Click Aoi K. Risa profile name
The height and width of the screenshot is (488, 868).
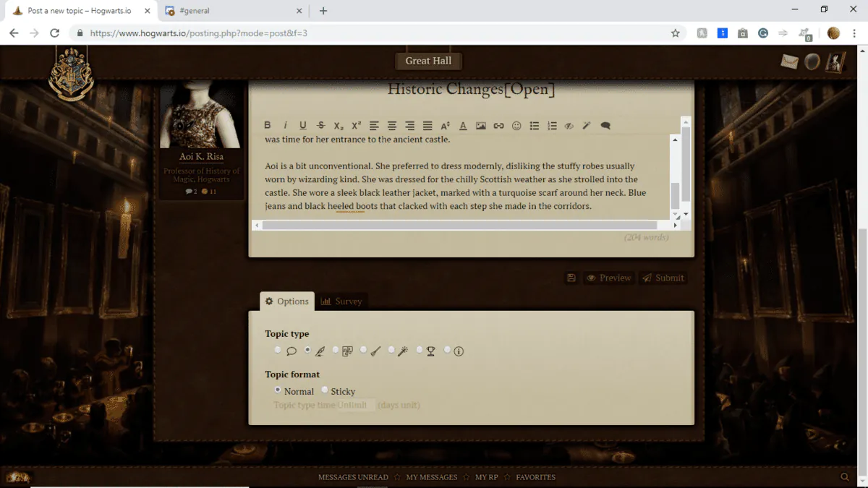[x=201, y=156]
